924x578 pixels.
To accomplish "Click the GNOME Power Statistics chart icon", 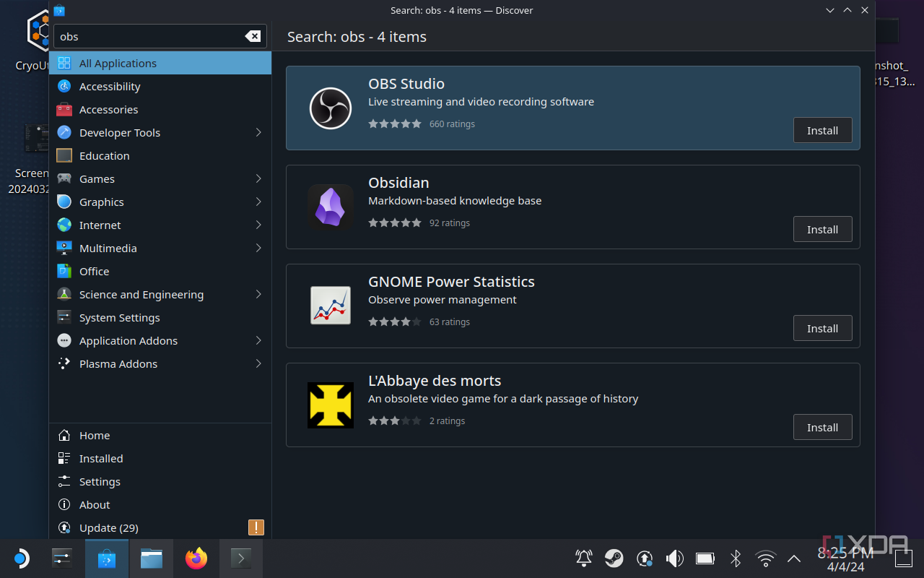I will (x=331, y=306).
